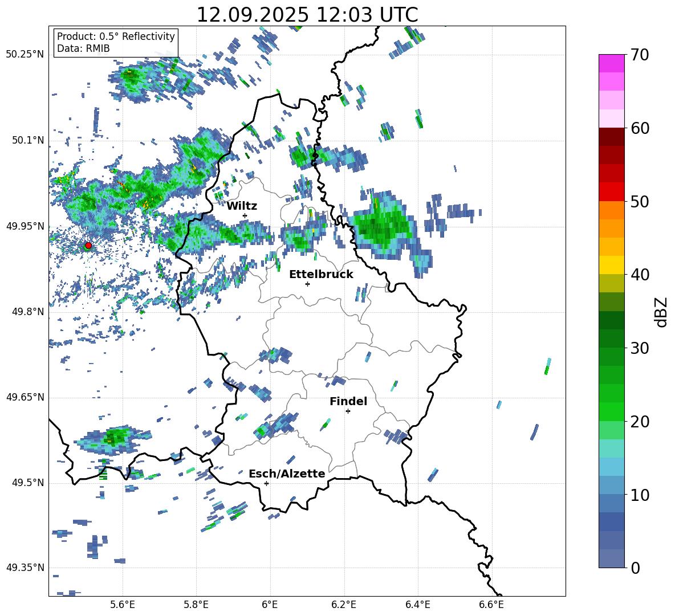Click the red radar site marker

[88, 246]
